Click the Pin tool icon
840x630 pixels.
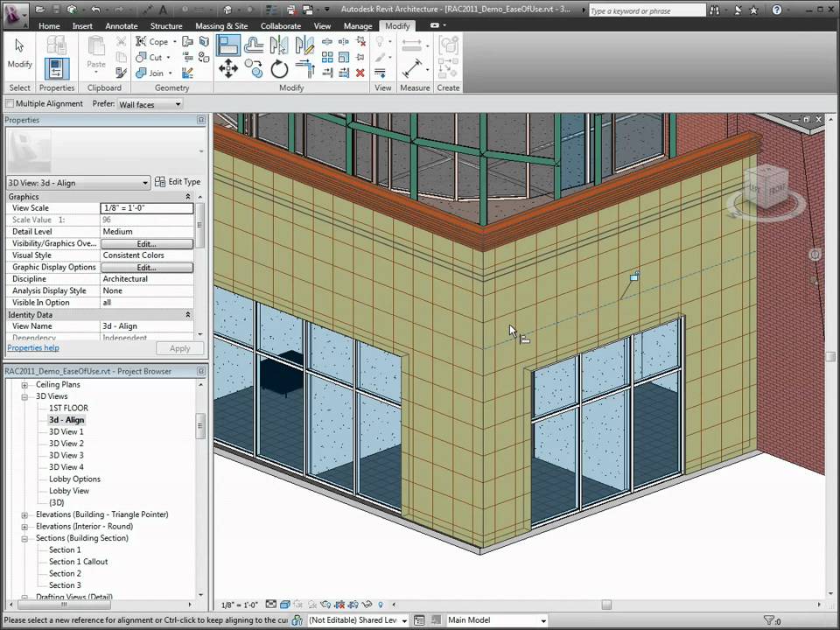[x=360, y=57]
